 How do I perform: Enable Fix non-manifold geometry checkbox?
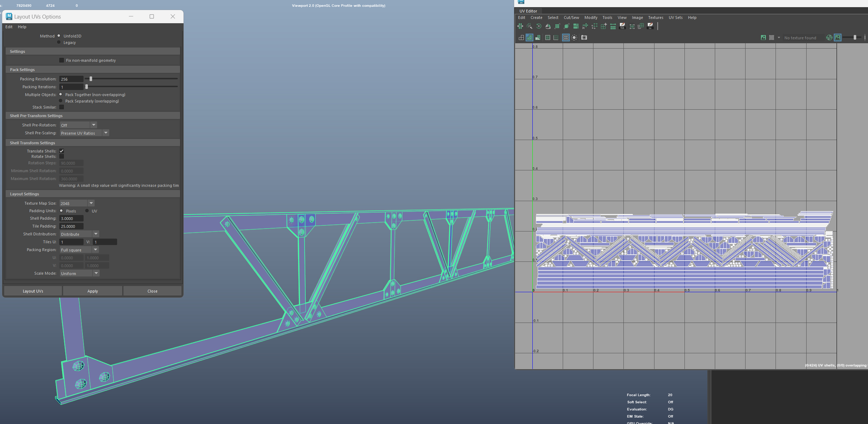pyautogui.click(x=62, y=60)
